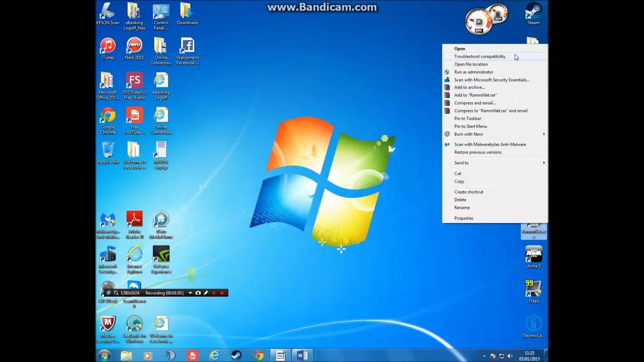Choose Scan with Malwarebytes Anti-Malware
This screenshot has width=644, height=362.
click(495, 144)
